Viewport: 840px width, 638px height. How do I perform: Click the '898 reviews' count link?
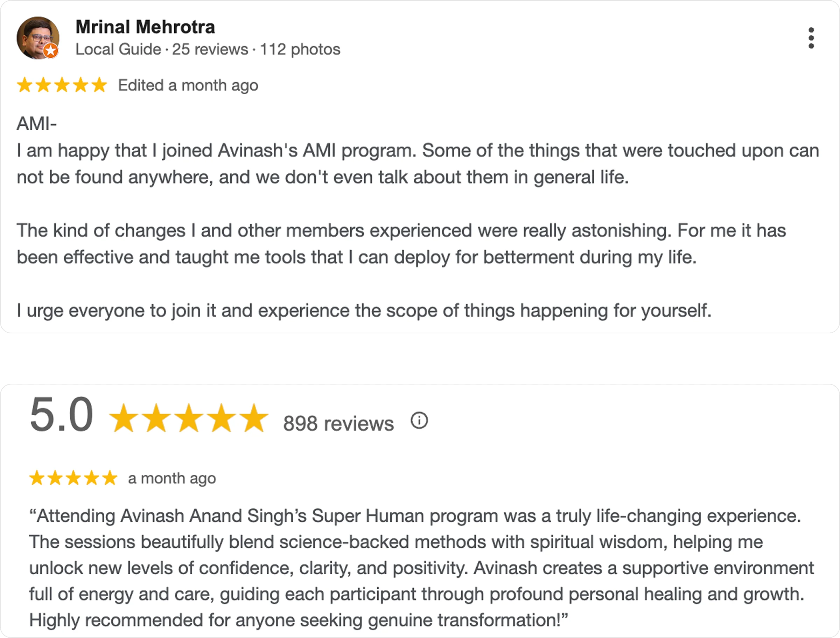pos(338,423)
